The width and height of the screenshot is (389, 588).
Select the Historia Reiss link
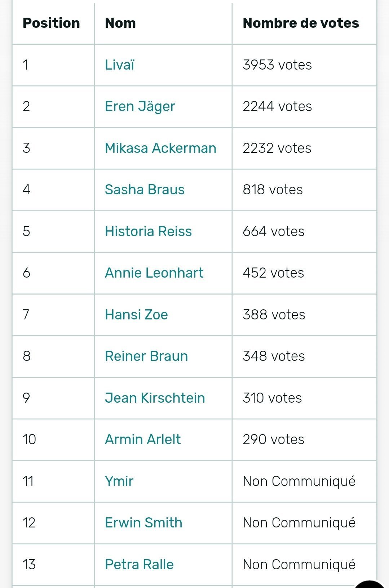[148, 231]
